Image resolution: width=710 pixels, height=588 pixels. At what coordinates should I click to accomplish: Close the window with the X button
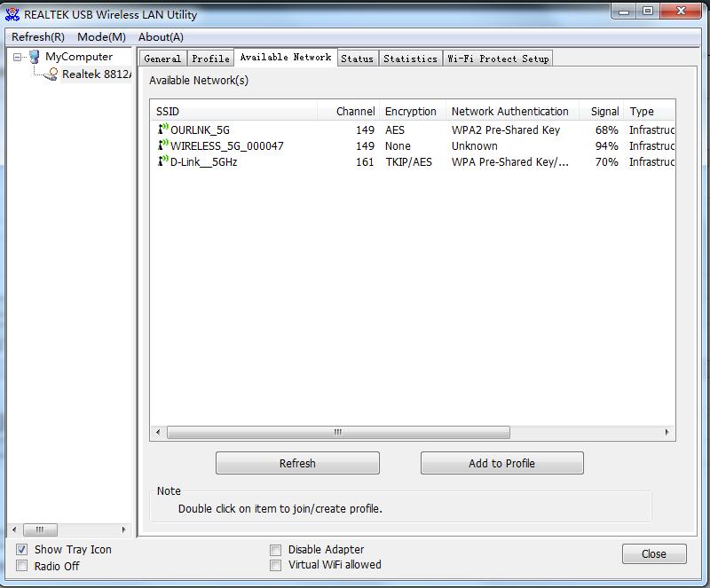tap(681, 11)
